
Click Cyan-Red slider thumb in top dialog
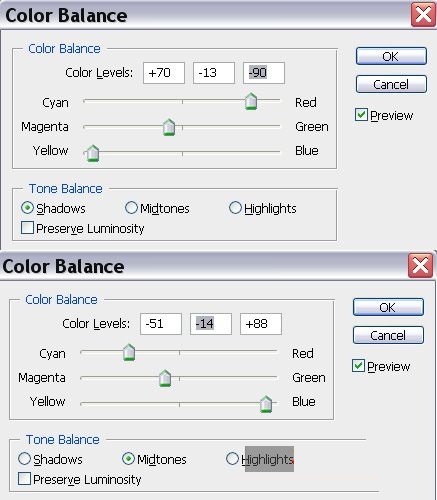pyautogui.click(x=251, y=101)
